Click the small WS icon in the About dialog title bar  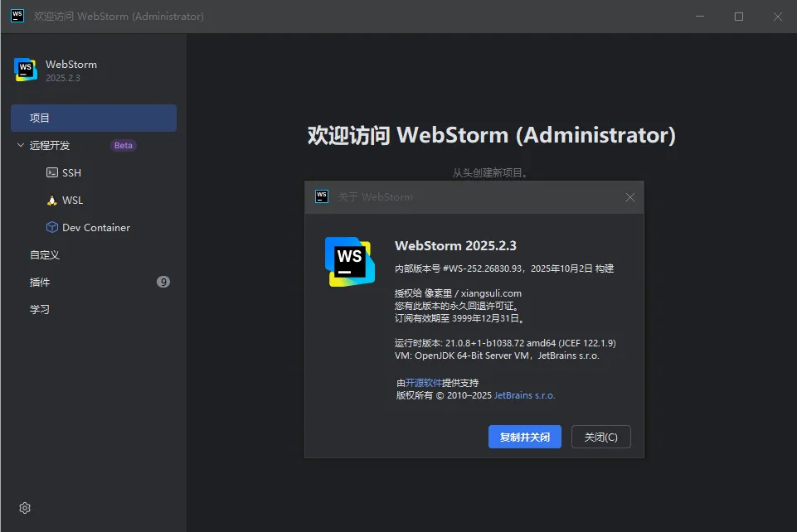[322, 196]
